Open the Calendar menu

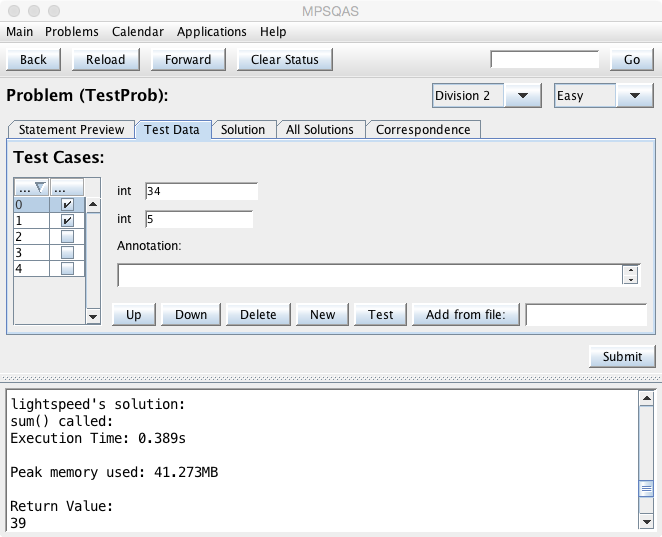coord(137,32)
